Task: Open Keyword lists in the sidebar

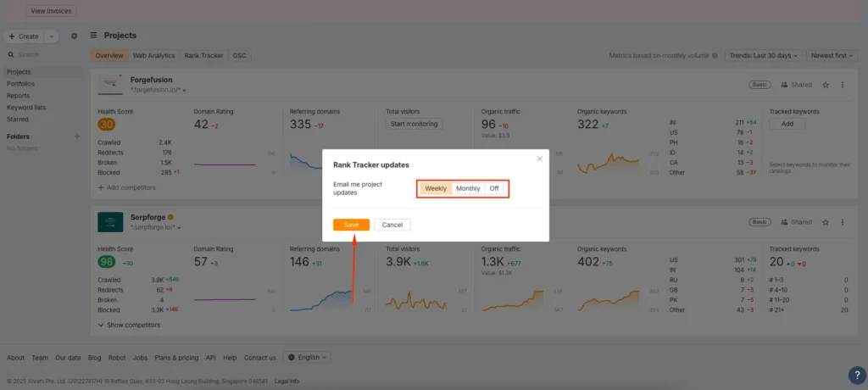Action: coord(26,108)
